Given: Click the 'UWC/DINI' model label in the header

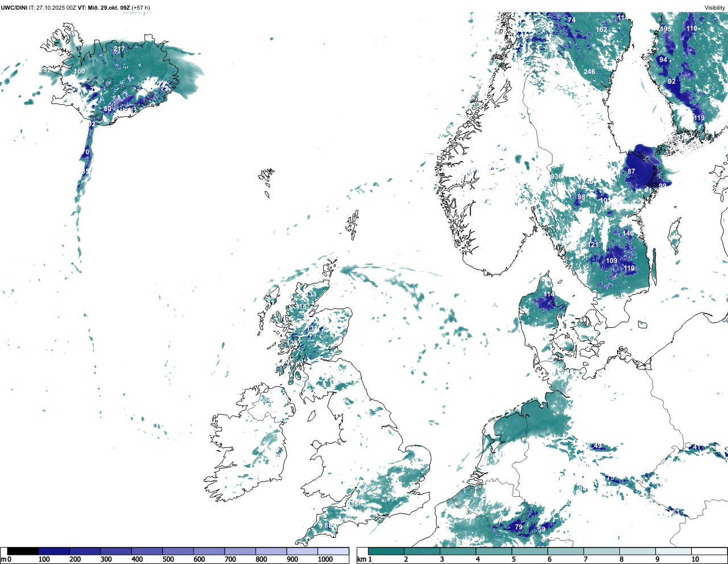Looking at the screenshot, I should pos(14,7).
